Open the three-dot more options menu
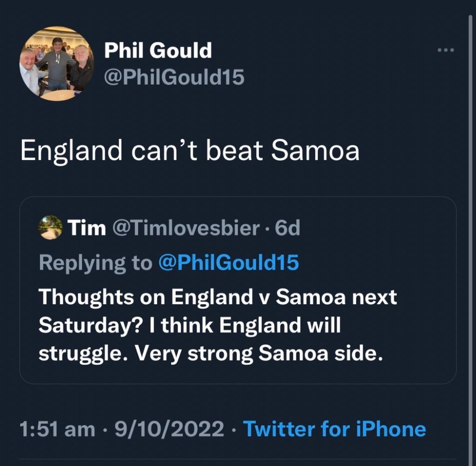Image resolution: width=476 pixels, height=466 pixels. pos(446,50)
